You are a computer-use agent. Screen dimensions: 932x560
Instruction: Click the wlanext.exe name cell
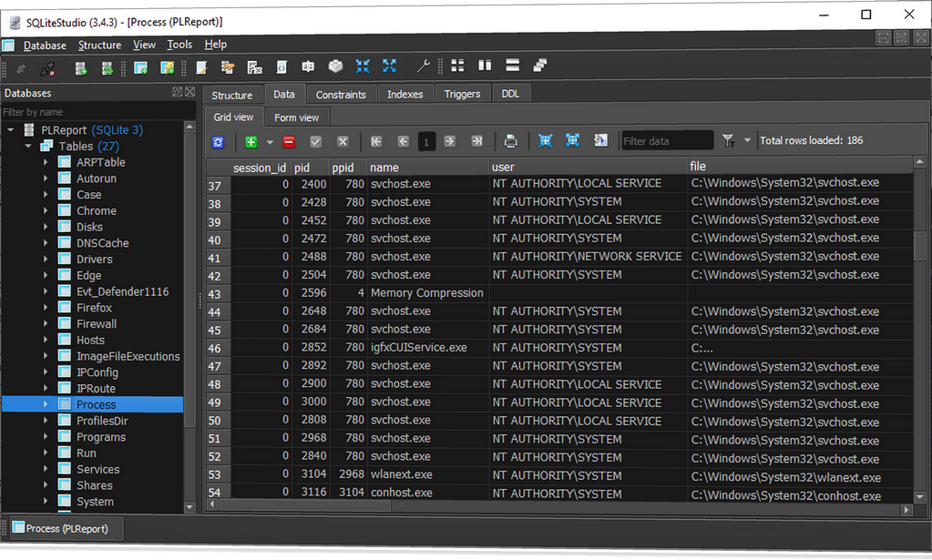tap(427, 474)
